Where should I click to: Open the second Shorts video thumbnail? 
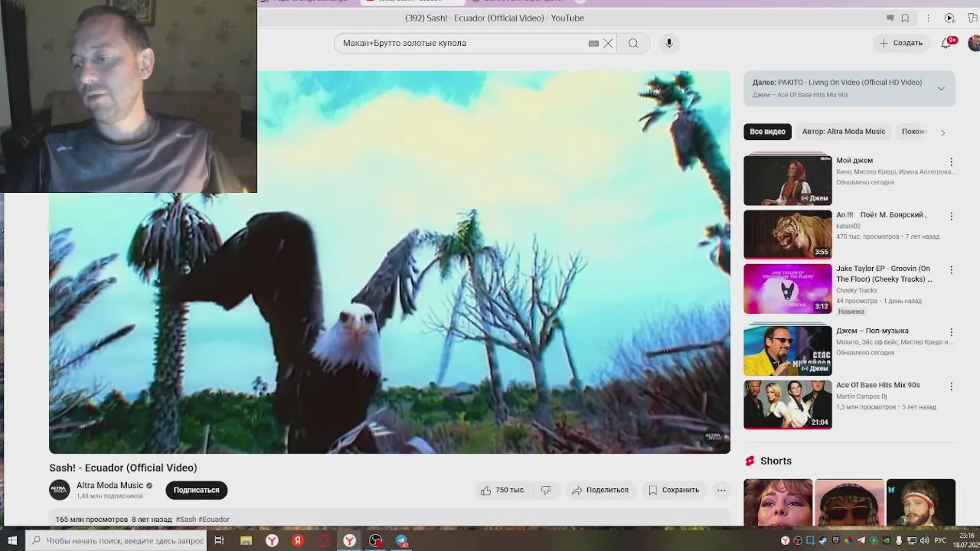(x=849, y=503)
